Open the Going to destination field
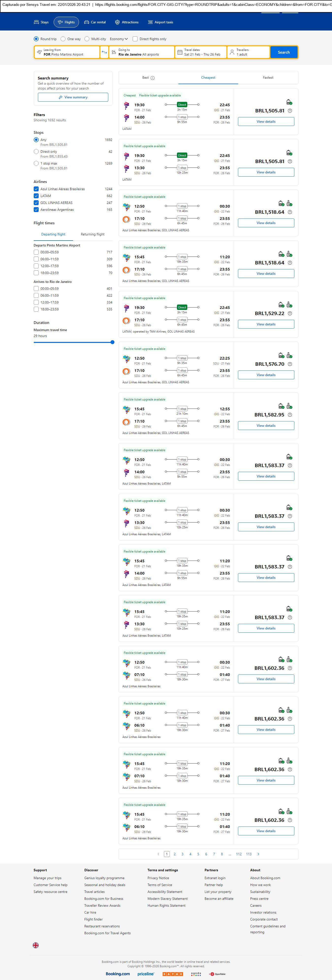332x980 pixels. point(142,52)
